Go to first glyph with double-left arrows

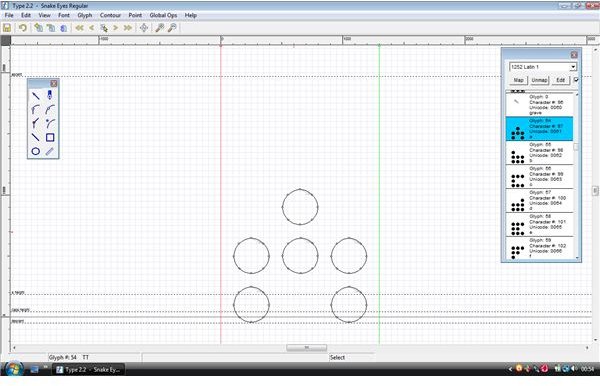coord(79,28)
